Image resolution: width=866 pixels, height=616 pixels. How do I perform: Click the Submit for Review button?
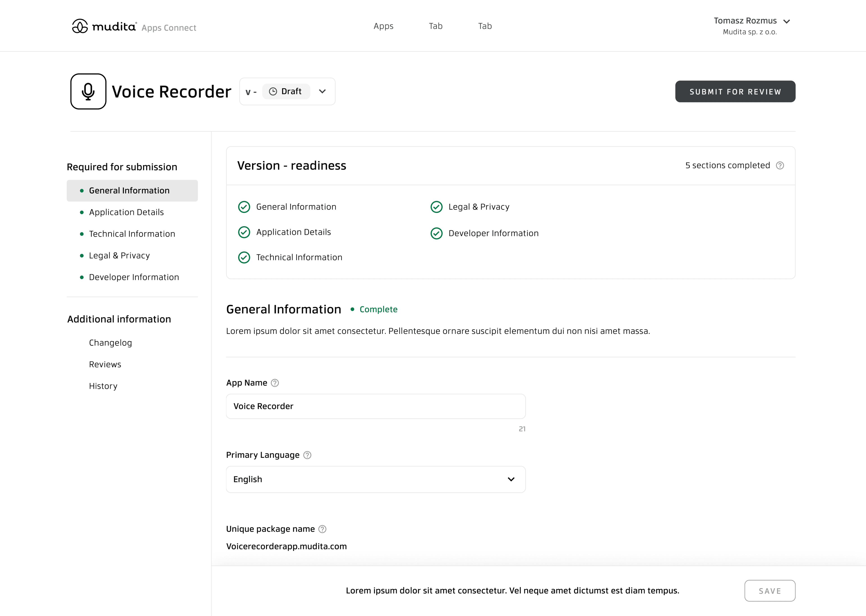[x=735, y=91]
